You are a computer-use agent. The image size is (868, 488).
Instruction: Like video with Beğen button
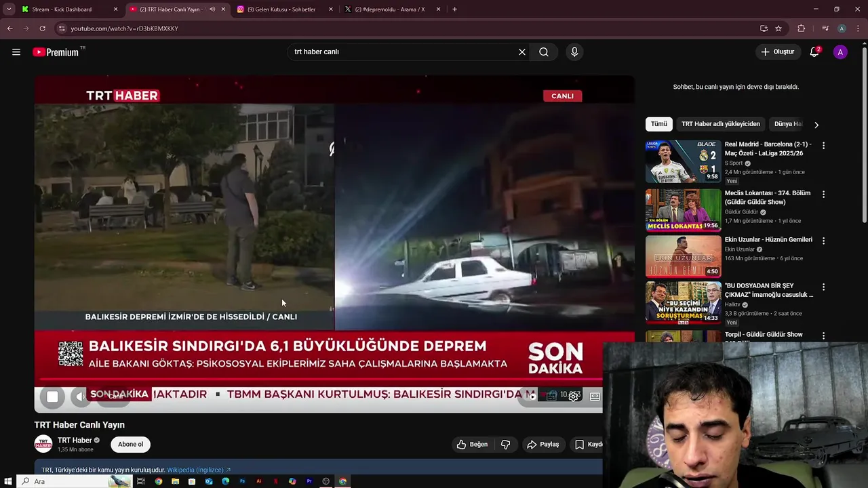pyautogui.click(x=472, y=445)
